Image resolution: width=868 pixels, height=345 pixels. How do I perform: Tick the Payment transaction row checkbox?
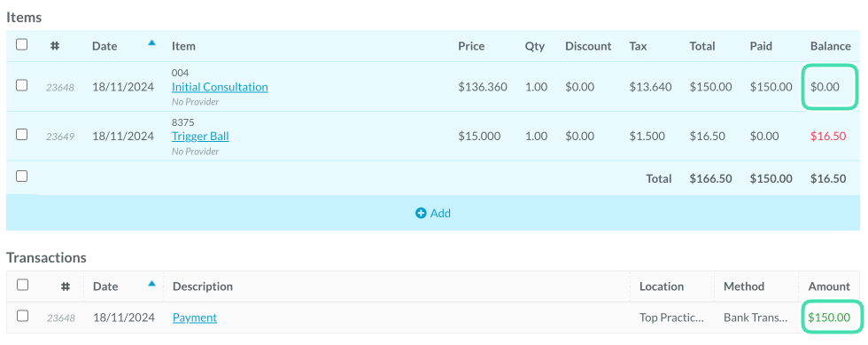click(x=23, y=316)
